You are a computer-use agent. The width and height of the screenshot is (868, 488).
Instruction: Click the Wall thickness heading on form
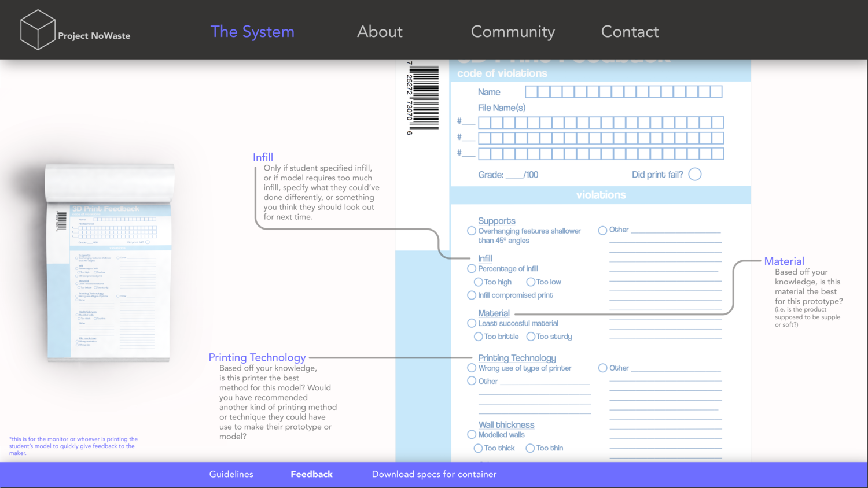pyautogui.click(x=506, y=425)
